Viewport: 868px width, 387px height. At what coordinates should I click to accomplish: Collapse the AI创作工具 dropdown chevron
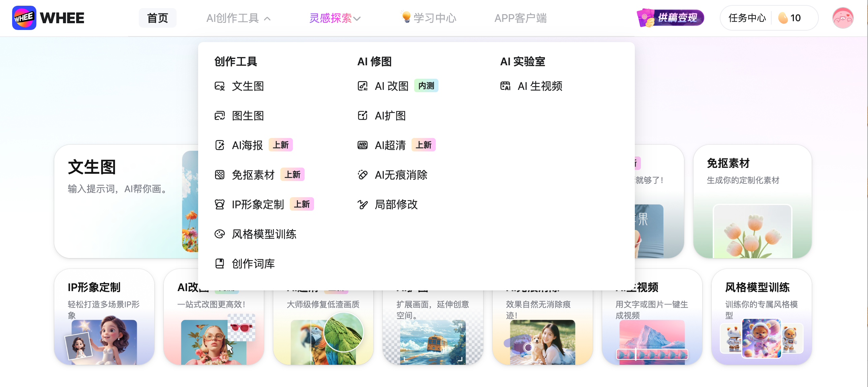(x=267, y=19)
